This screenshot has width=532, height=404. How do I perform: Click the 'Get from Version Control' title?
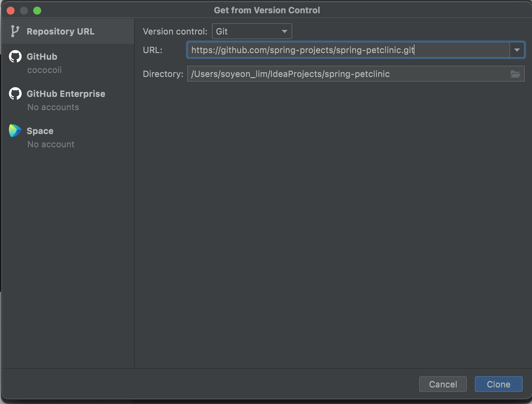point(267,10)
